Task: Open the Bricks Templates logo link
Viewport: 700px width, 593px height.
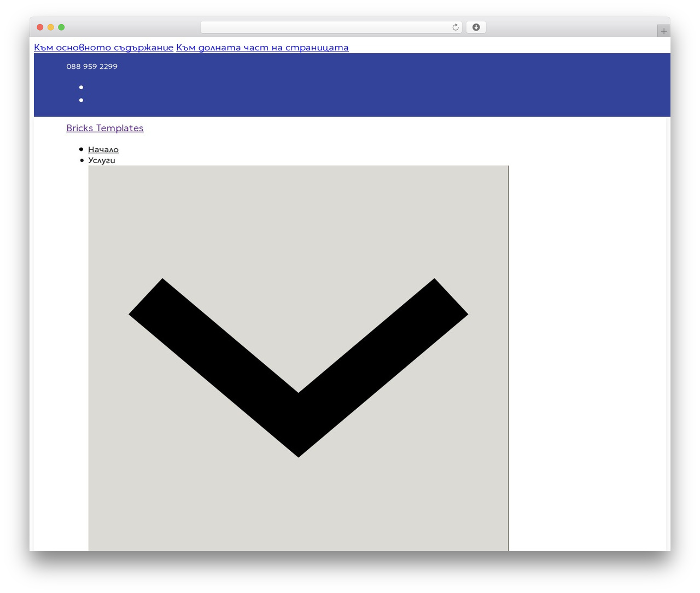Action: coord(105,128)
